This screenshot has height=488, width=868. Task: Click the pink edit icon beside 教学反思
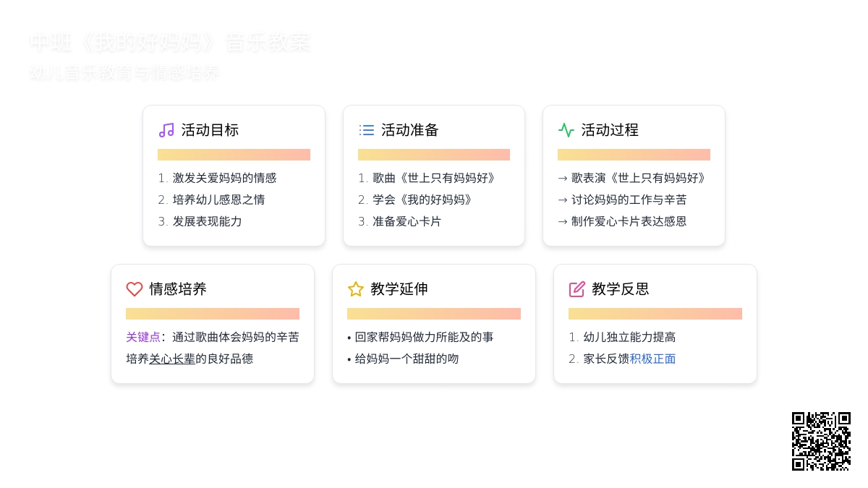tap(577, 289)
